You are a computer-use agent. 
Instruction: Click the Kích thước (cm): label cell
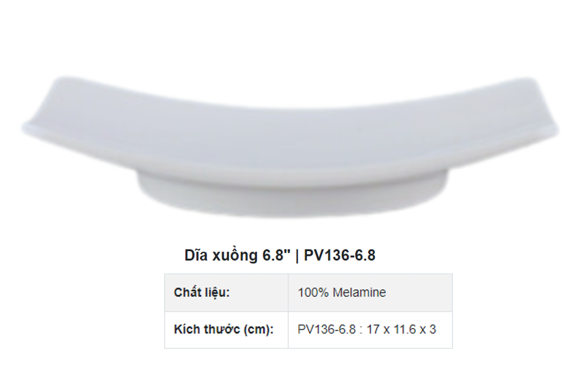pyautogui.click(x=226, y=329)
